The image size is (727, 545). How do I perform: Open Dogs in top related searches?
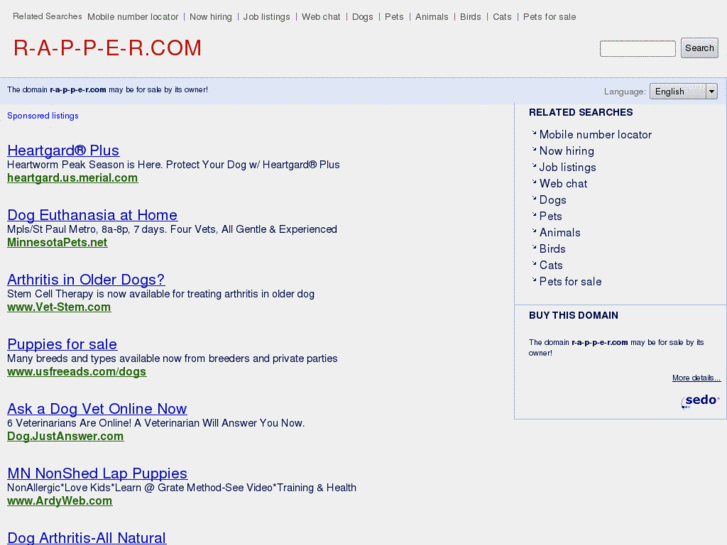(x=363, y=17)
